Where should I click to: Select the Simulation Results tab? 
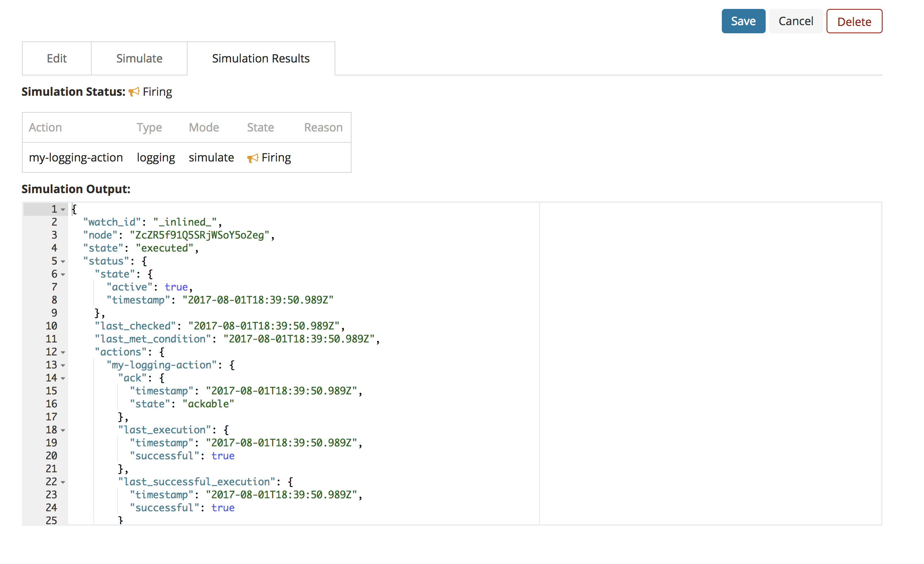261,58
